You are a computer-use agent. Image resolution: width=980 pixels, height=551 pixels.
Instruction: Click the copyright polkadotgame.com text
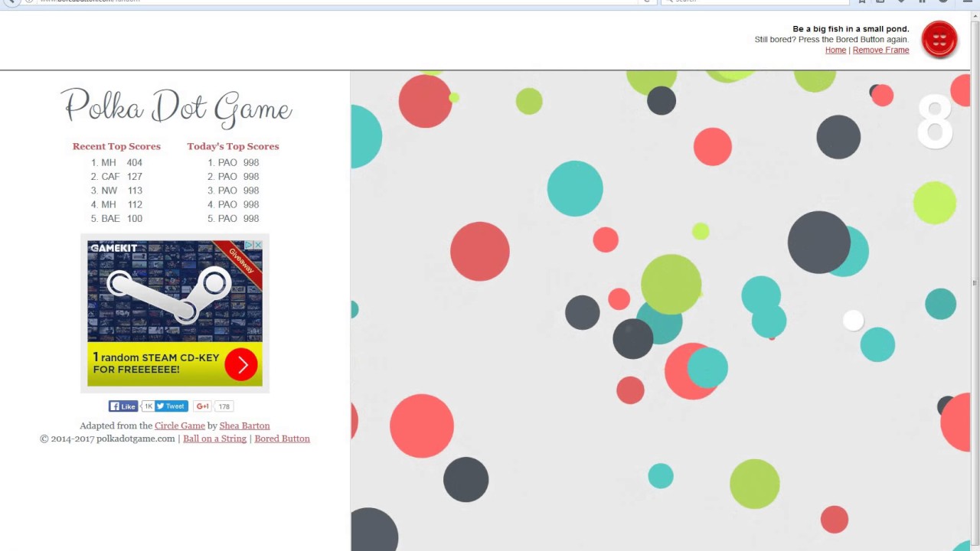[x=107, y=439]
